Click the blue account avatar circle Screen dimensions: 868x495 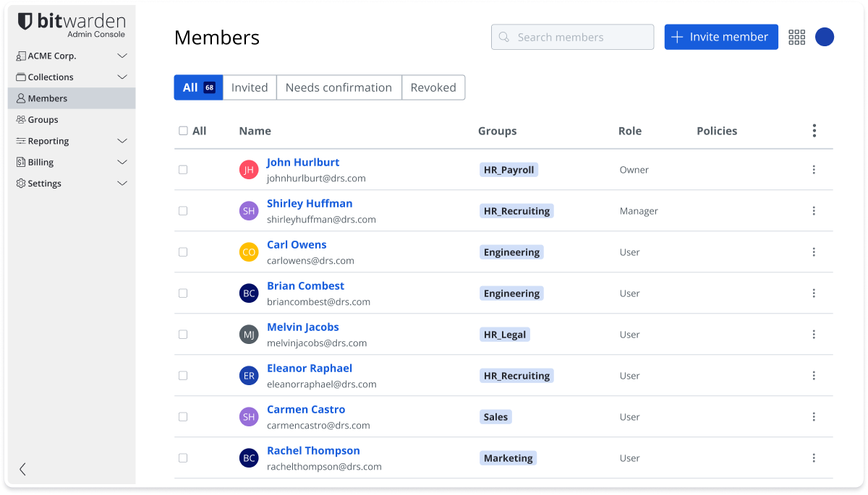coord(824,37)
